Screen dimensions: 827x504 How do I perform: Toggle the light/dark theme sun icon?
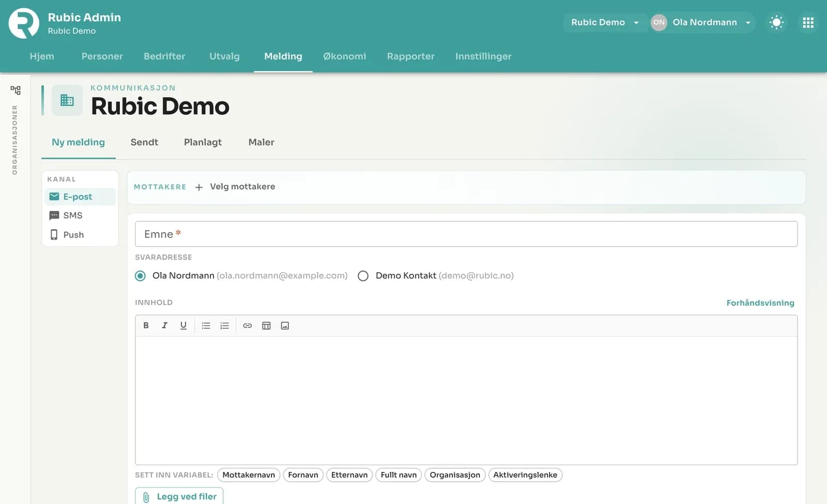[776, 22]
